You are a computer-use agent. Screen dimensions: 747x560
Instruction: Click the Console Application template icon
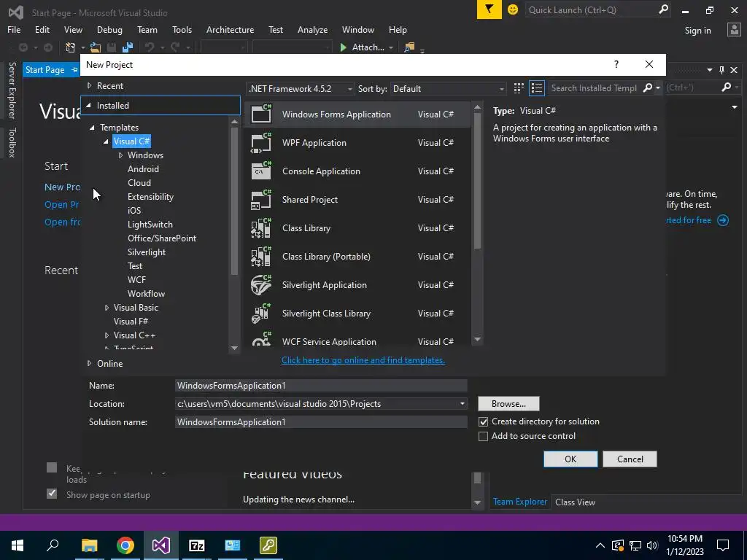[x=261, y=171]
